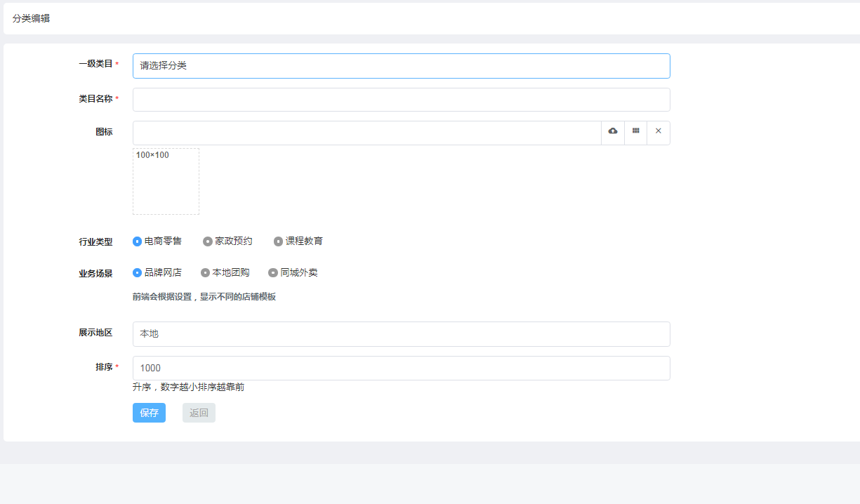Image resolution: width=860 pixels, height=504 pixels.
Task: Click the 前端会根据设置 hint text
Action: point(204,297)
